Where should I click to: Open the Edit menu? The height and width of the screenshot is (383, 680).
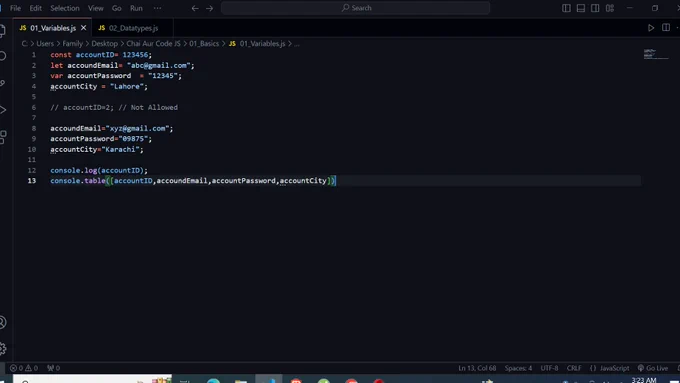[36, 8]
